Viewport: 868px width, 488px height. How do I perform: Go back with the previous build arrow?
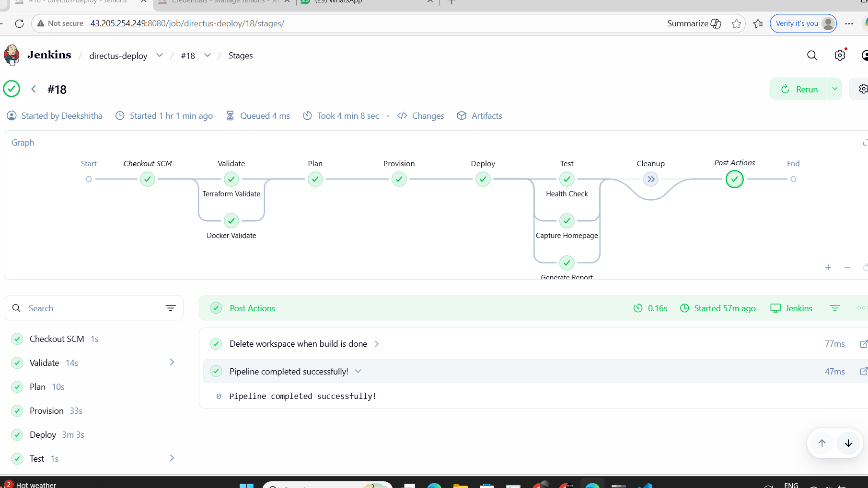pyautogui.click(x=34, y=89)
